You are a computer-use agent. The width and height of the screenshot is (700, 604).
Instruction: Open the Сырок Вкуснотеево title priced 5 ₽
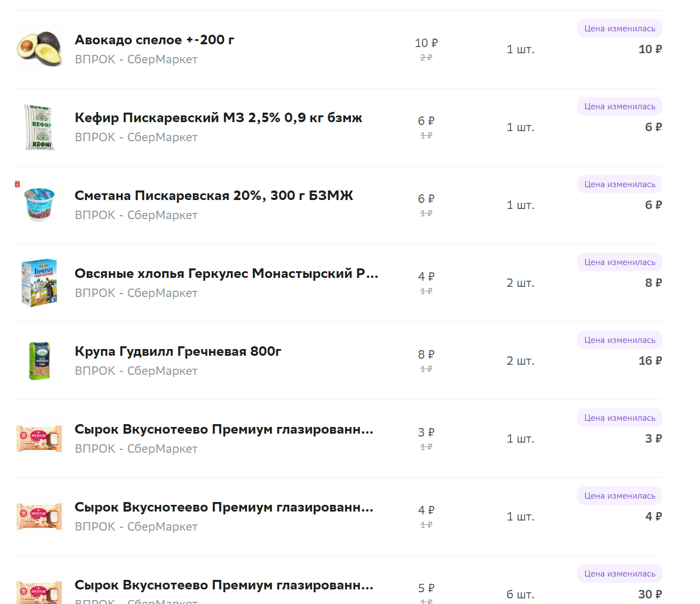(224, 585)
